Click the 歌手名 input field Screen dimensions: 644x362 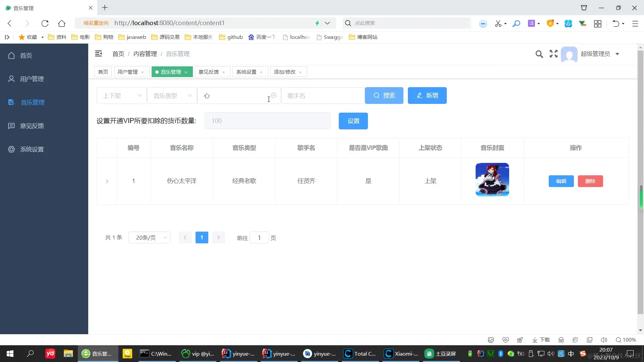pos(323,96)
